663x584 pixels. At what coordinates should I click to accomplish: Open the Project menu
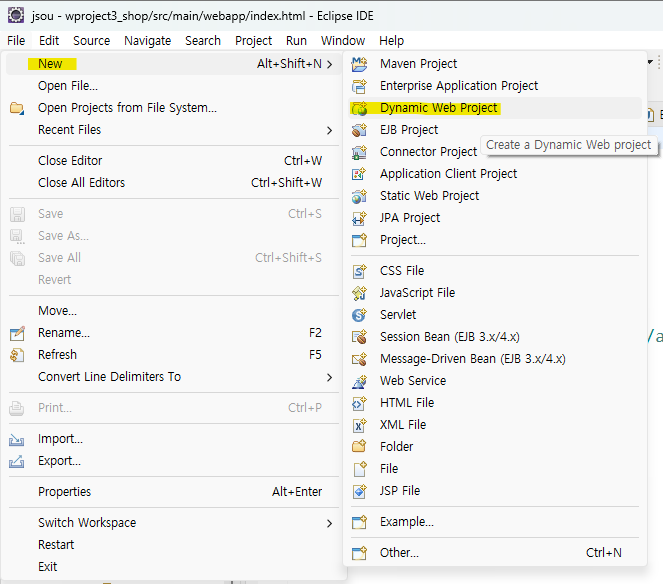[x=254, y=41]
